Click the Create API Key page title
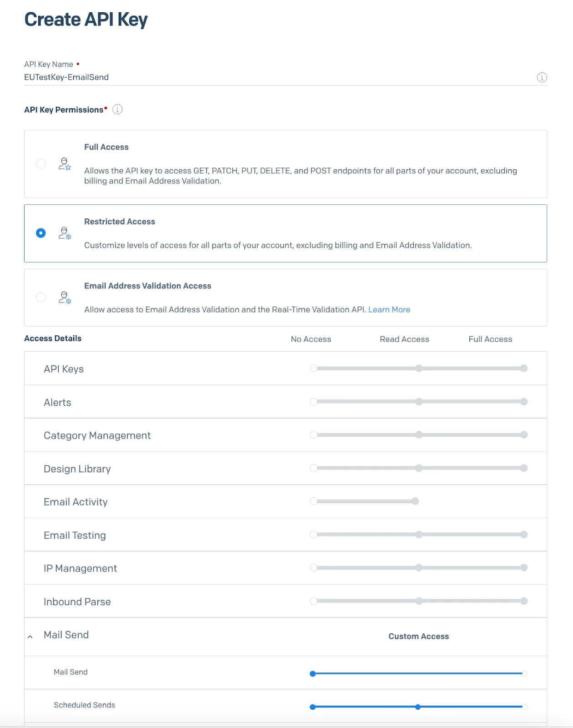The height and width of the screenshot is (728, 573). [86, 20]
